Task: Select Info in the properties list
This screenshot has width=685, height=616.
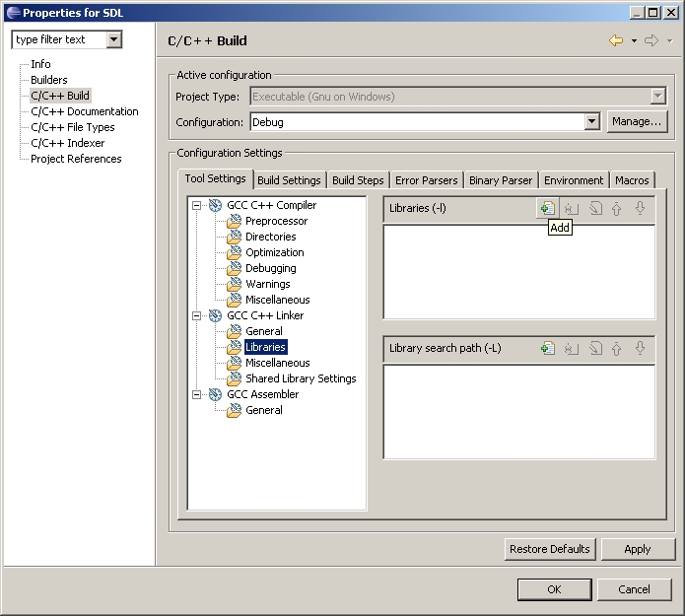Action: 40,64
